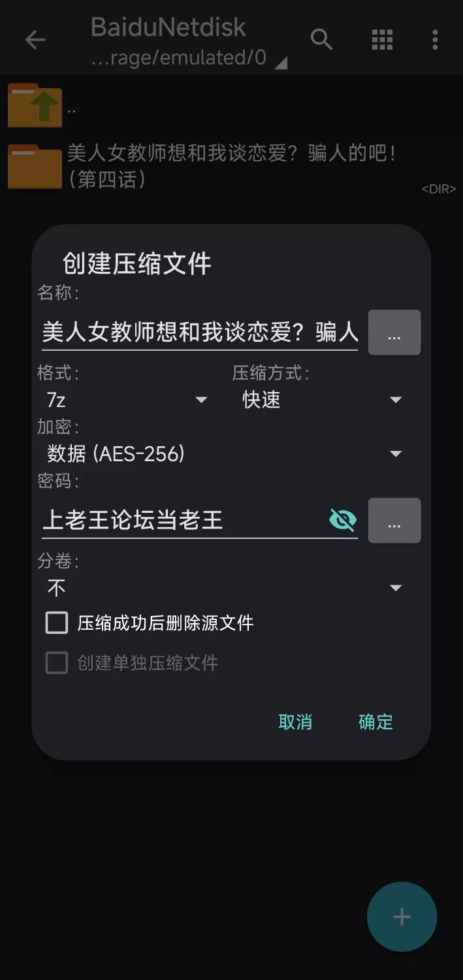This screenshot has width=463, height=980.
Task: Switch to grid view layout
Action: 382,40
